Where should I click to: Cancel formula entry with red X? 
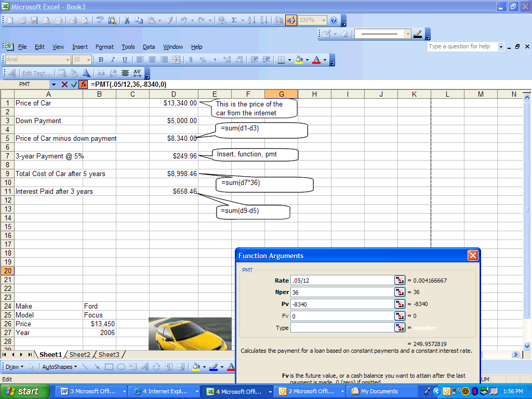pos(64,85)
